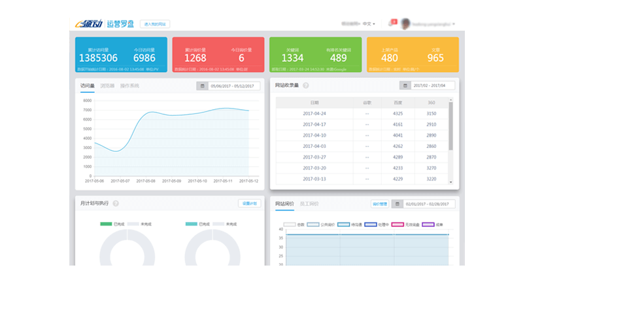644x329 pixels.
Task: Toggle the 待沟通 legend series
Action: click(x=343, y=224)
